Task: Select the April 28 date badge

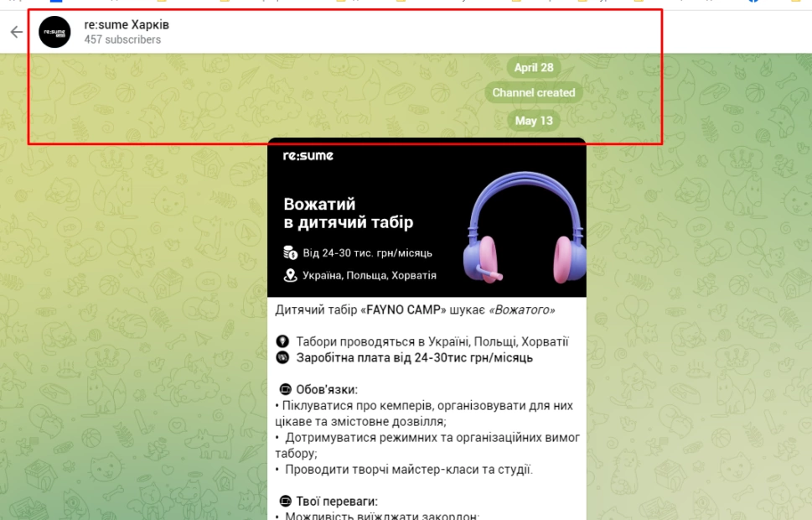Action: pyautogui.click(x=534, y=67)
